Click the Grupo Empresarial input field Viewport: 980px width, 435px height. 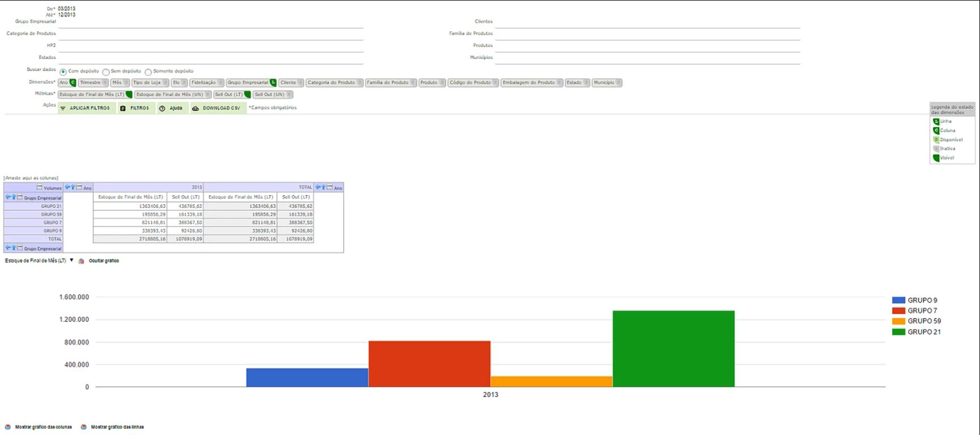coord(211,22)
